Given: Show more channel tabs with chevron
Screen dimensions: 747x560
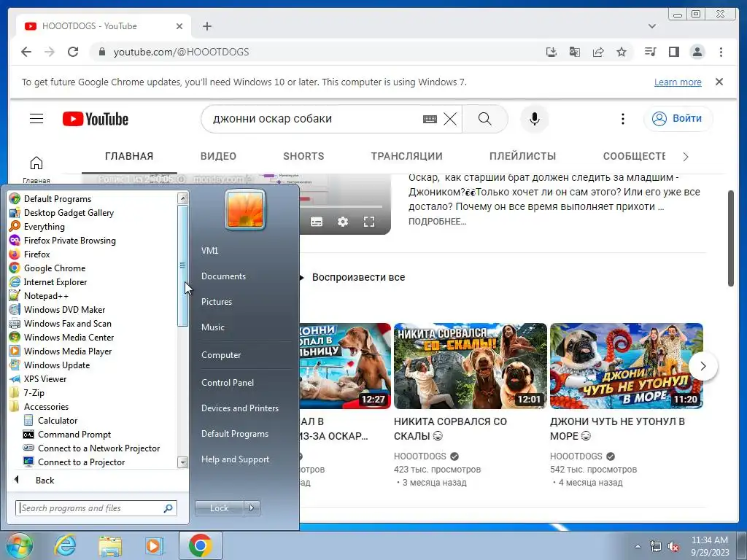Looking at the screenshot, I should pyautogui.click(x=686, y=157).
